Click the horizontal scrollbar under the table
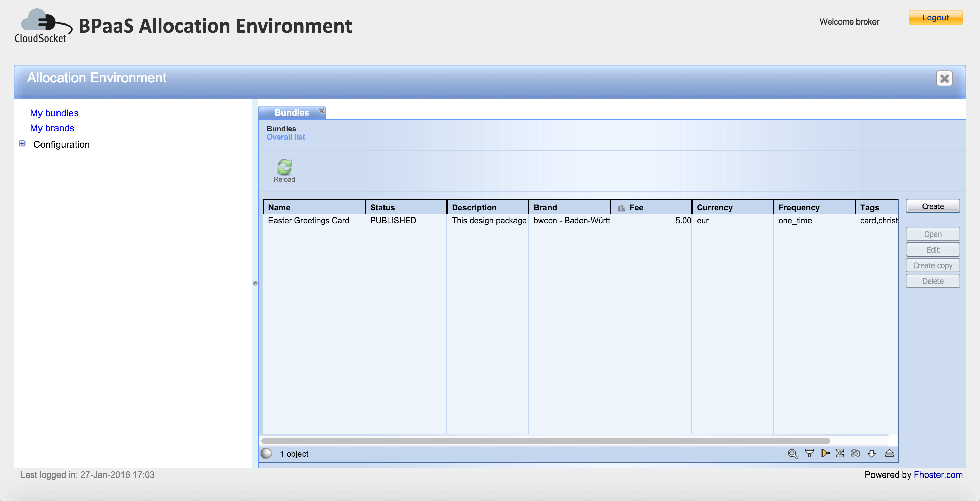Screen dimensions: 980x501 [545, 441]
